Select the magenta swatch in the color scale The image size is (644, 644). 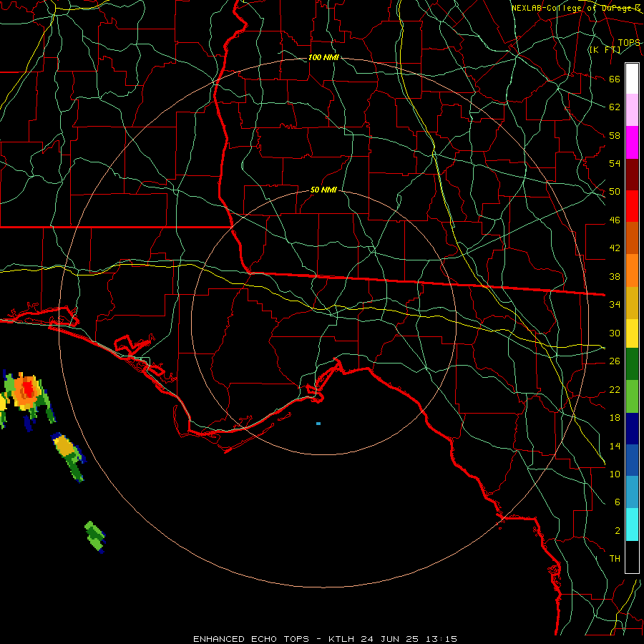tap(632, 142)
